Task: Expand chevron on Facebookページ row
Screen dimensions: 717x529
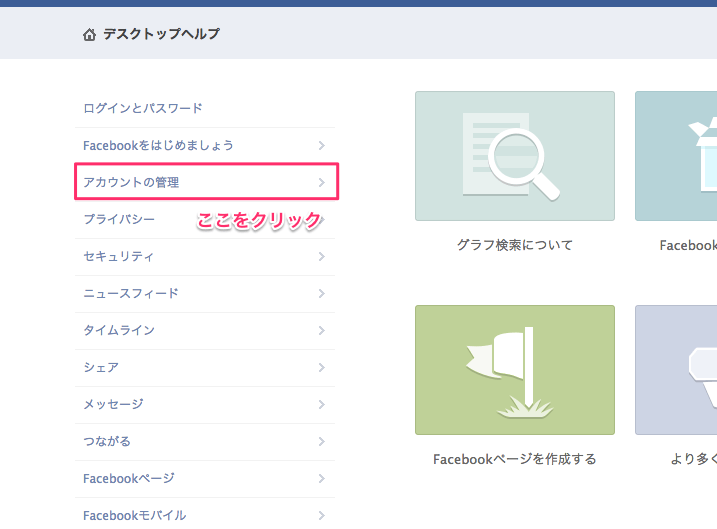Action: click(321, 479)
